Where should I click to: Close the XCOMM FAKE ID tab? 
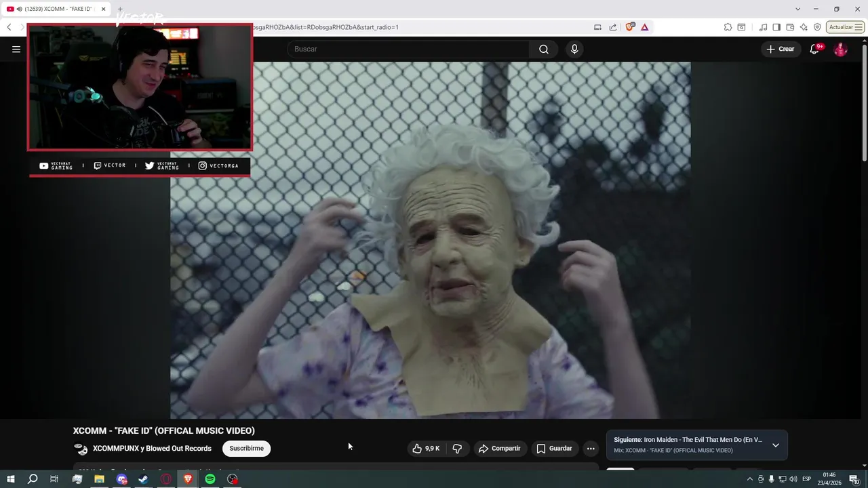pos(104,9)
